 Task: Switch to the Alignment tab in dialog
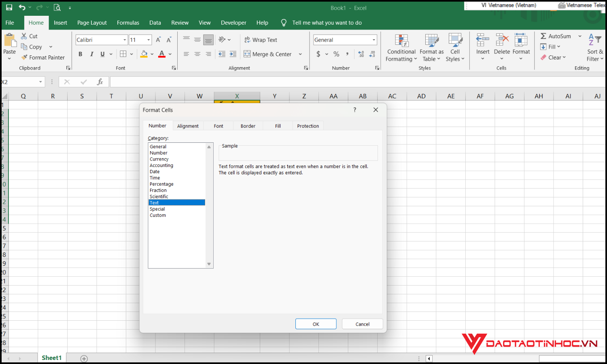[x=188, y=126]
